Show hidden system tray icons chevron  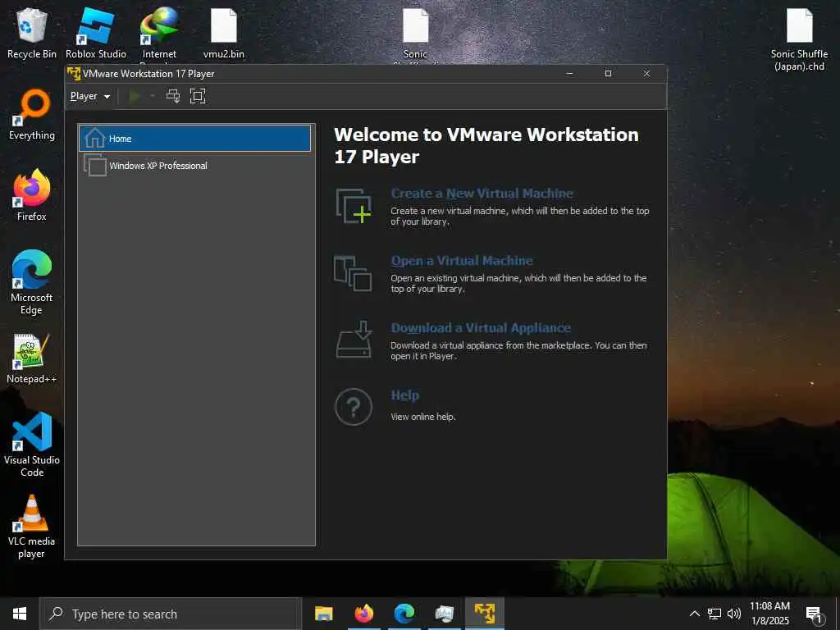click(x=694, y=614)
